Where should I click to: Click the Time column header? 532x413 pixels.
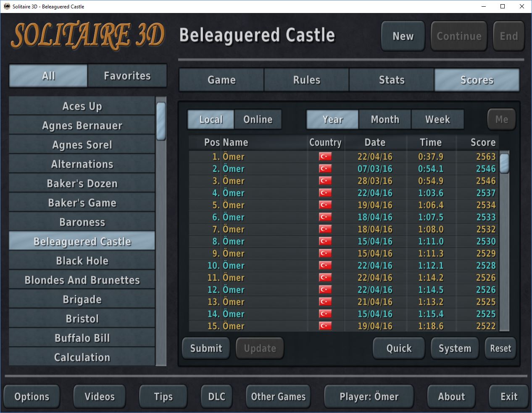click(431, 143)
